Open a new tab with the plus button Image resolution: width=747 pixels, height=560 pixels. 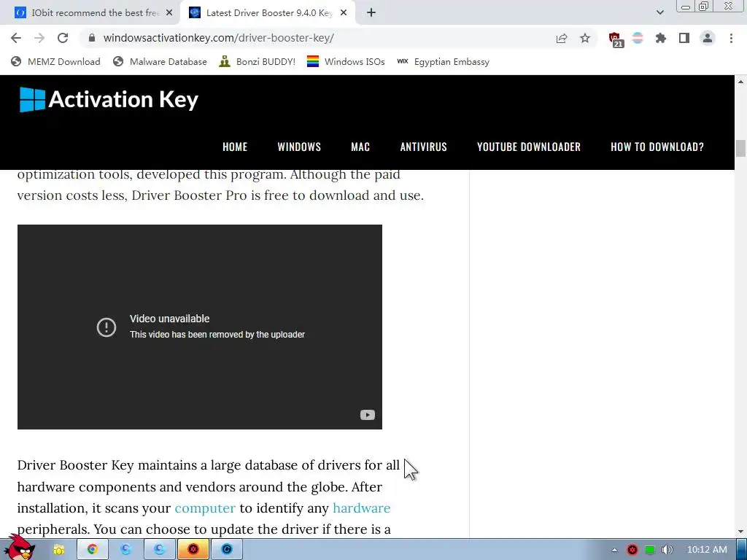371,13
